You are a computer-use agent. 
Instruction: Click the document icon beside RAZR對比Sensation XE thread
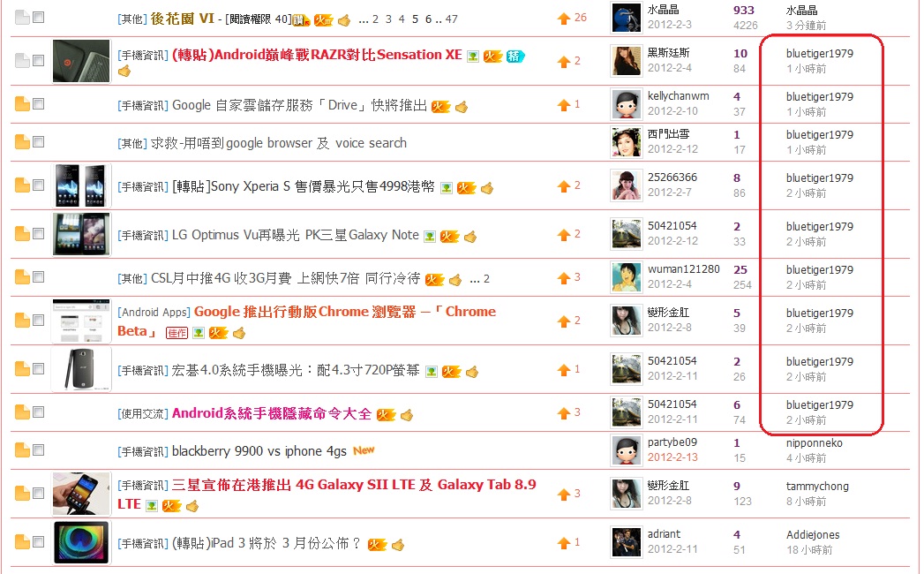22,60
